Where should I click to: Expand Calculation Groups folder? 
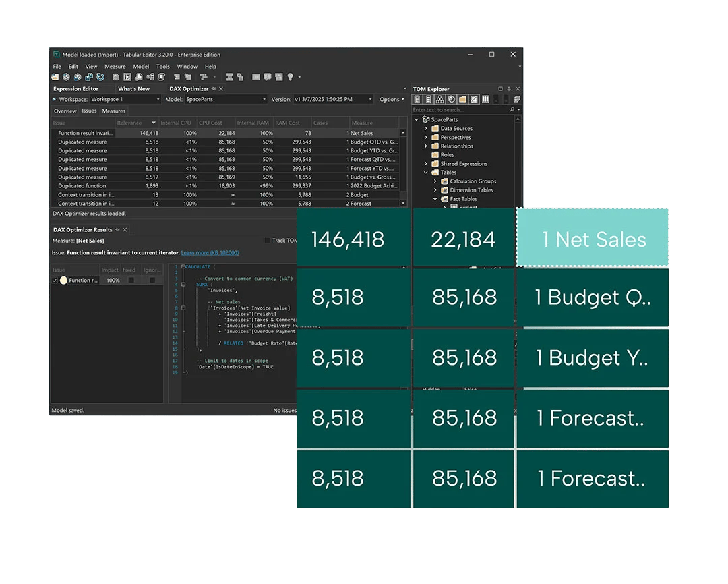coord(435,181)
